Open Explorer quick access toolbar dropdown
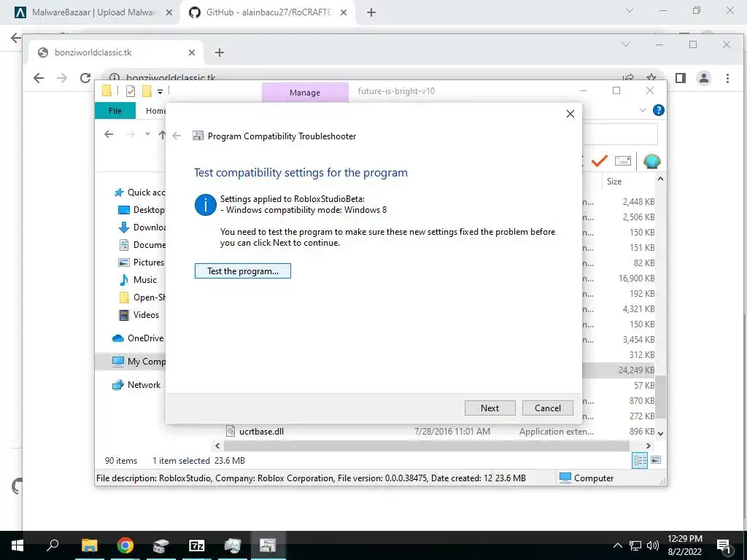 [160, 91]
